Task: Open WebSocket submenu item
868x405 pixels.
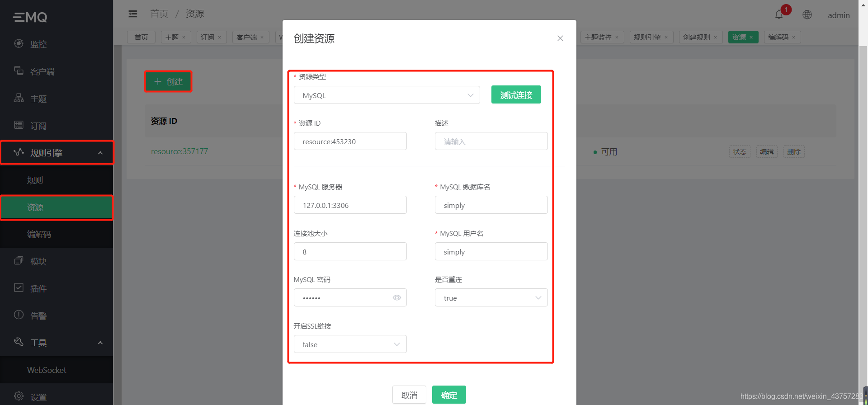Action: point(57,370)
